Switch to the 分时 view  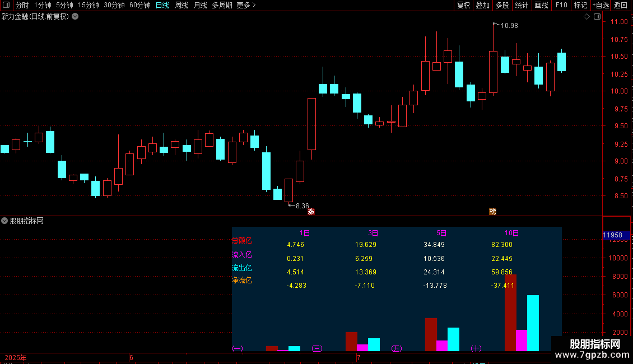pyautogui.click(x=22, y=5)
